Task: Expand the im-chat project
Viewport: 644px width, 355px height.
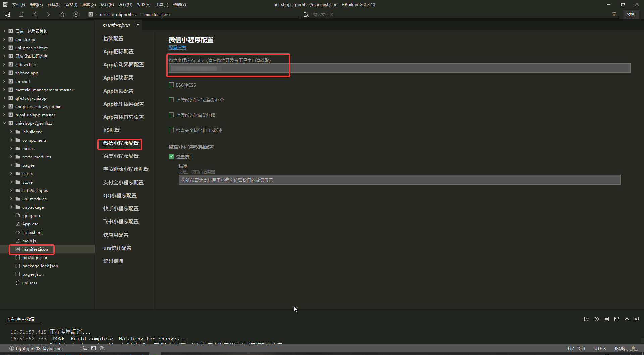Action: (x=4, y=81)
